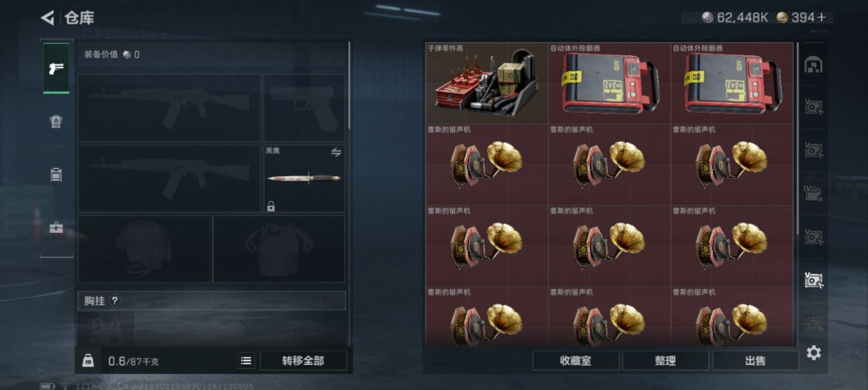
Task: Go back using the arrow beside 仓库
Action: pos(48,18)
